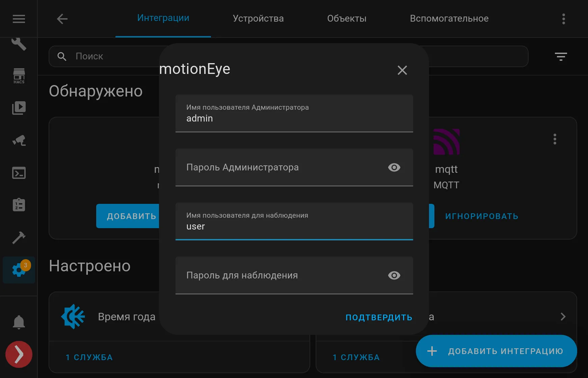Focus the Пароль Администратора field

point(294,167)
